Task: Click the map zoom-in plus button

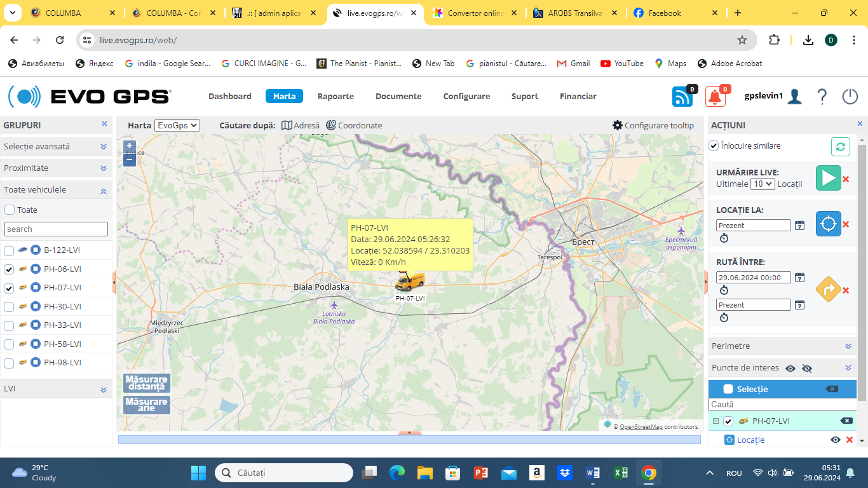Action: [x=130, y=146]
